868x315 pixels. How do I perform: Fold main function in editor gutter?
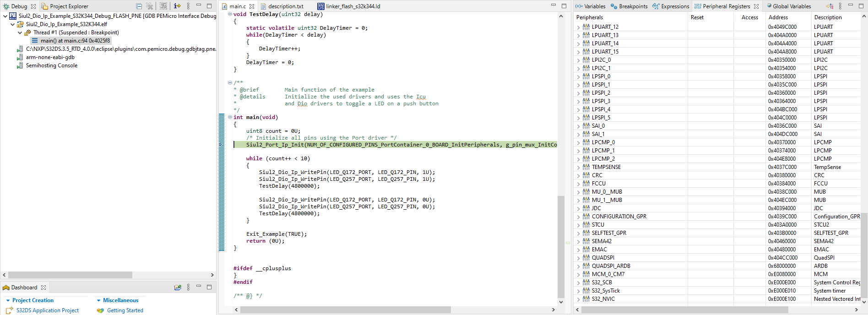point(230,117)
